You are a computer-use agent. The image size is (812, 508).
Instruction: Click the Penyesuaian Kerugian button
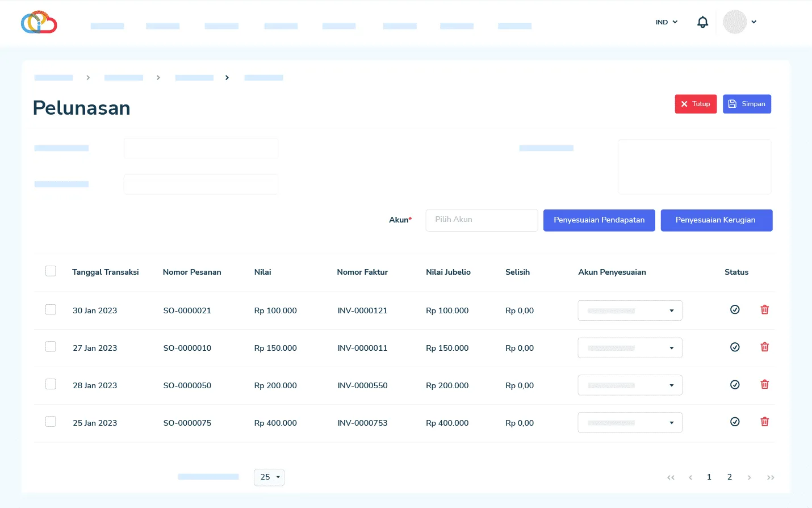click(717, 220)
